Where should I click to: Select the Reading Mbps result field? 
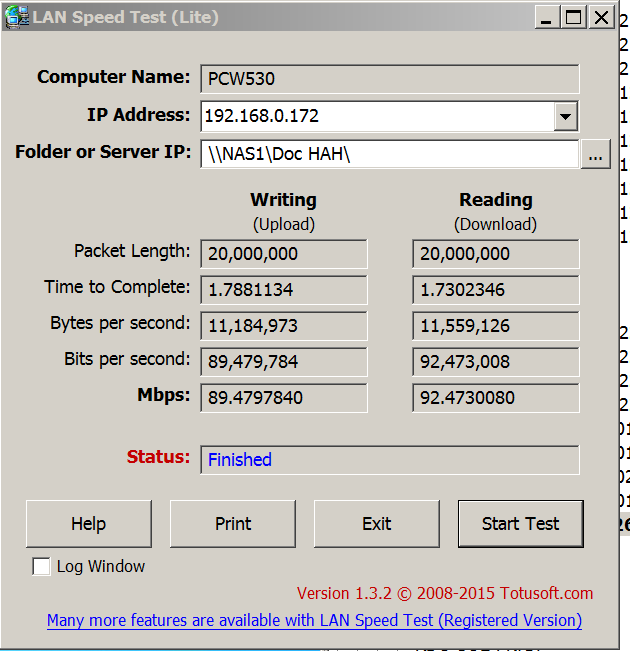click(495, 398)
